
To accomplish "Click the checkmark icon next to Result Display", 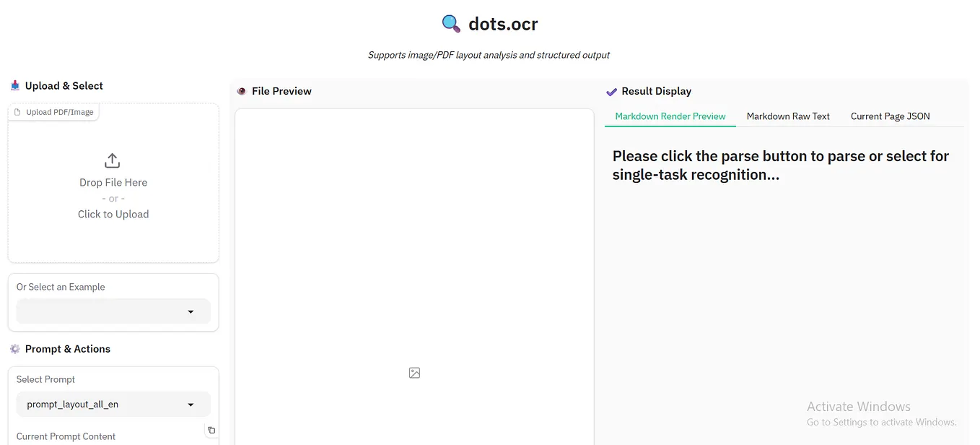I will click(611, 91).
